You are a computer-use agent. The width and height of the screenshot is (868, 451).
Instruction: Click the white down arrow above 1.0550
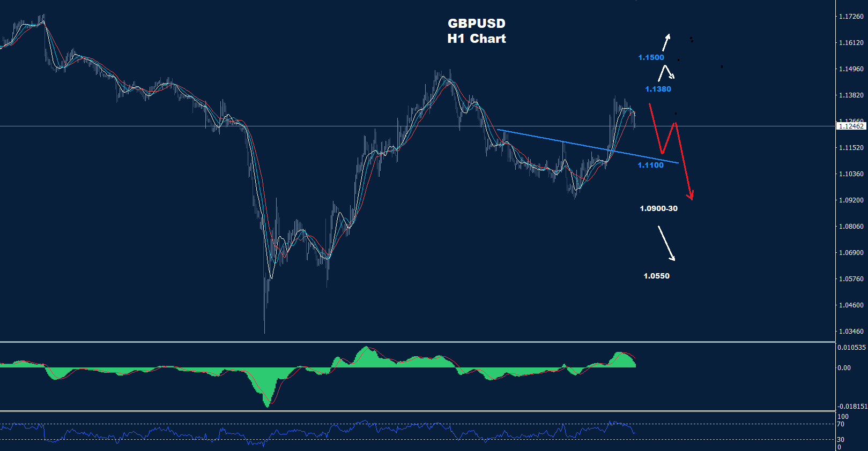666,243
